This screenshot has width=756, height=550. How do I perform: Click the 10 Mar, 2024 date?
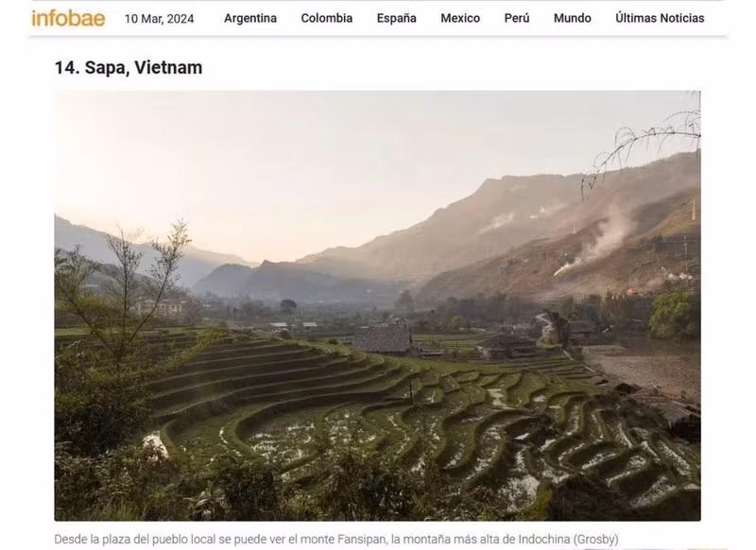click(159, 19)
